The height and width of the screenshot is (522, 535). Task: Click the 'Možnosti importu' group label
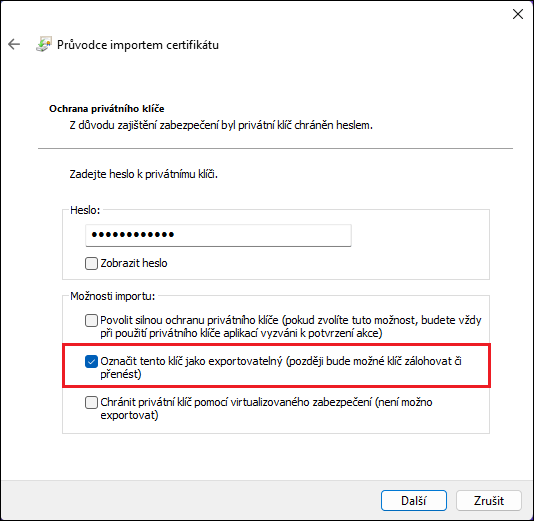click(113, 296)
